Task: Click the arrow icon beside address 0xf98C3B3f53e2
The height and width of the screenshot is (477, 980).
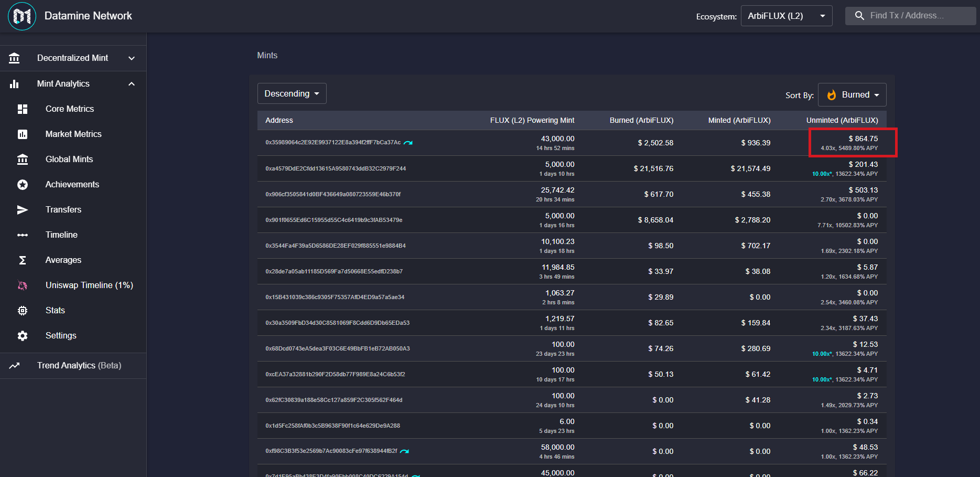Action: (x=404, y=451)
